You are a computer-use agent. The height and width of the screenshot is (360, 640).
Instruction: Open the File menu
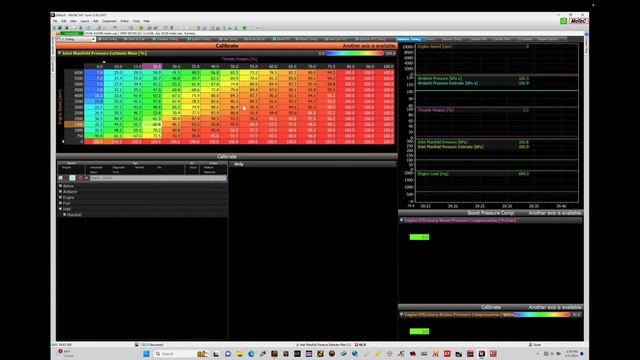[55, 21]
